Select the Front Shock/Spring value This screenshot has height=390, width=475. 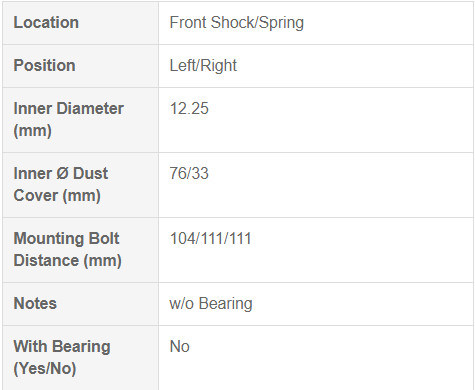237,23
